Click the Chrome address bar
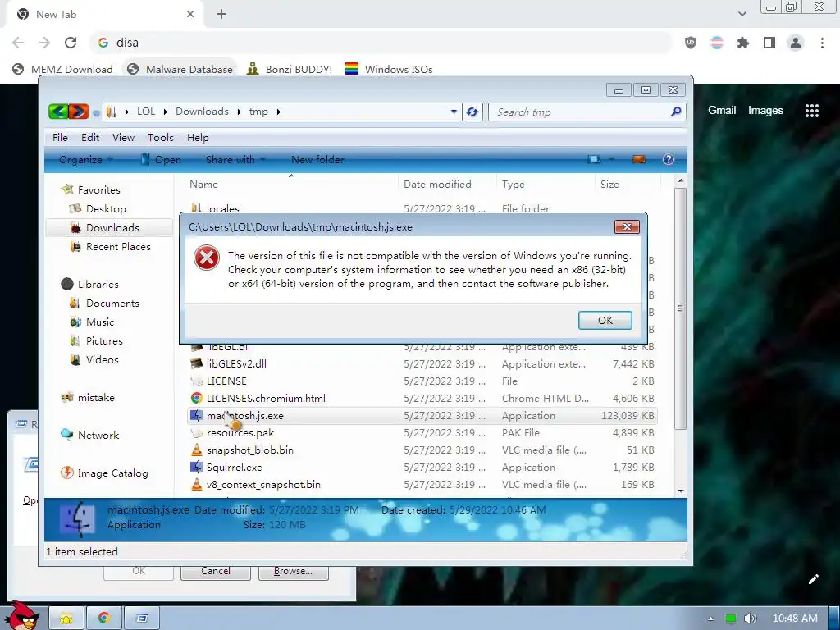Viewport: 840px width, 630px height. click(x=381, y=43)
